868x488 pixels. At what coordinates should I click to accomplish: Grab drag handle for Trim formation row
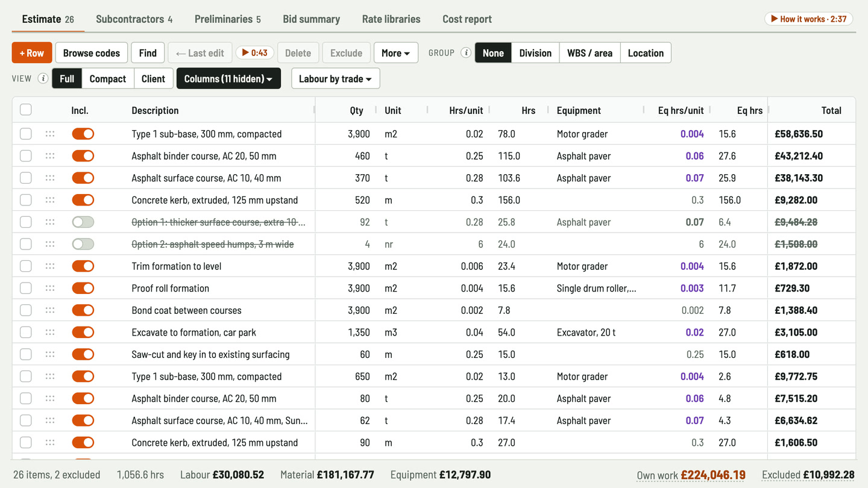point(50,266)
